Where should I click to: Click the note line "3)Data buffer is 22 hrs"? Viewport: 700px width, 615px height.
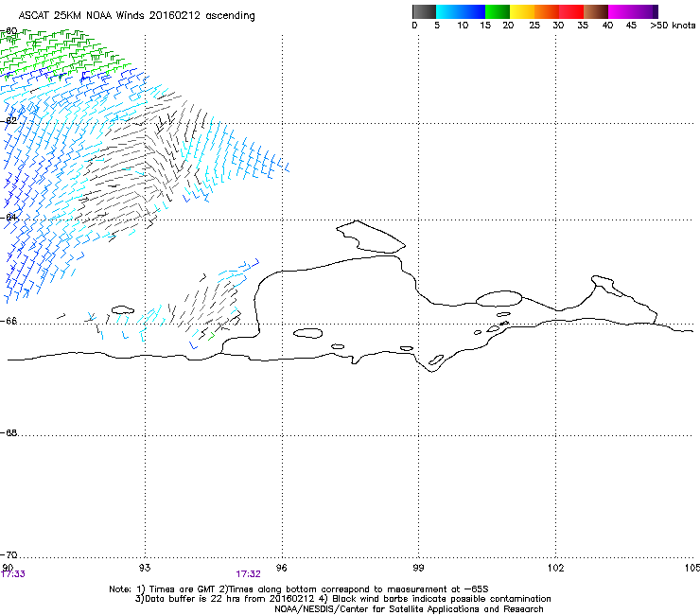[x=342, y=599]
